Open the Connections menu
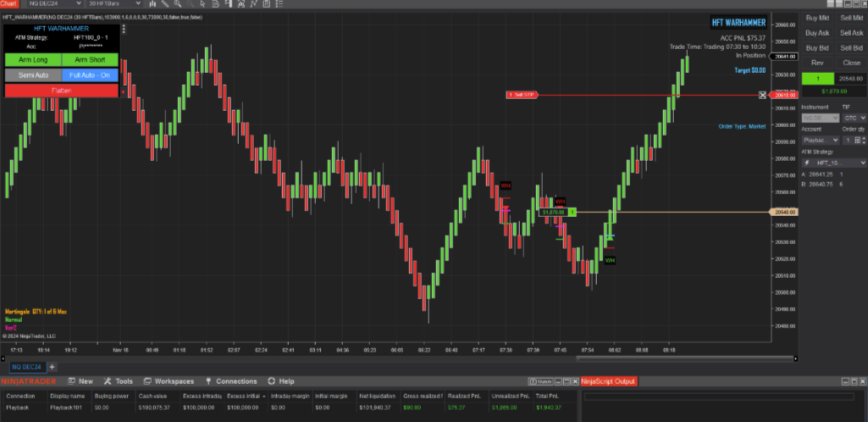Screen dimensions: 868x422 [x=231, y=381]
